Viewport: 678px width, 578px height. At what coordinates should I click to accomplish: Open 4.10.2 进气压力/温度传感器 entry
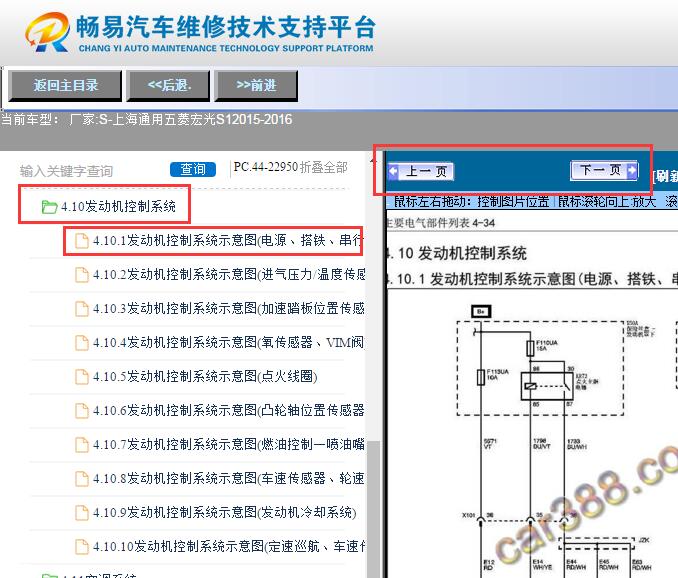tap(229, 274)
